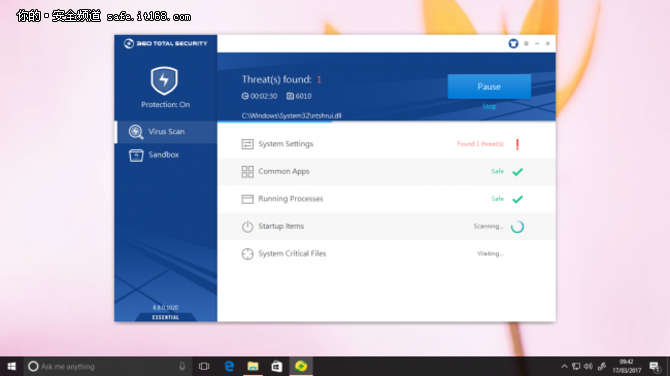Open the Virus Scan section
The height and width of the screenshot is (376, 670).
point(166,132)
